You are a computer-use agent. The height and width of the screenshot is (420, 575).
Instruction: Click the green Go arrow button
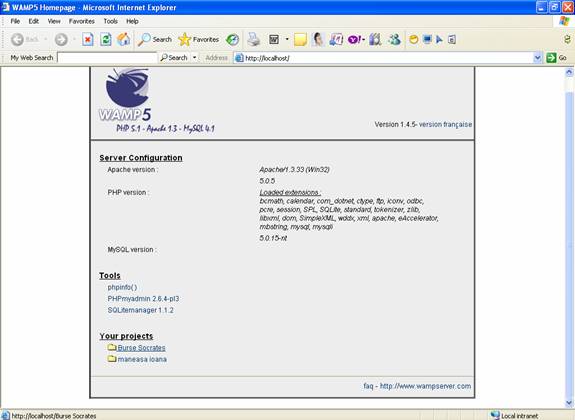556,58
